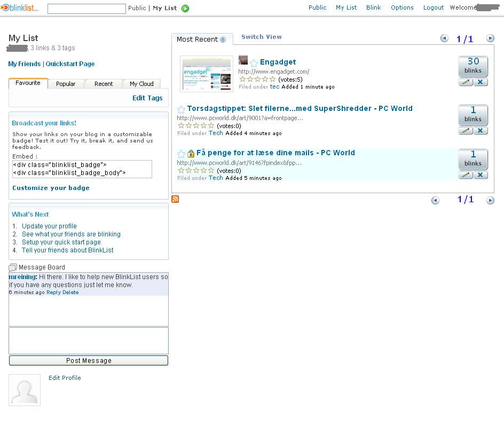The image size is (504, 428).
Task: Edit the Torsdagstippet link with pencil icon
Action: coord(466,131)
